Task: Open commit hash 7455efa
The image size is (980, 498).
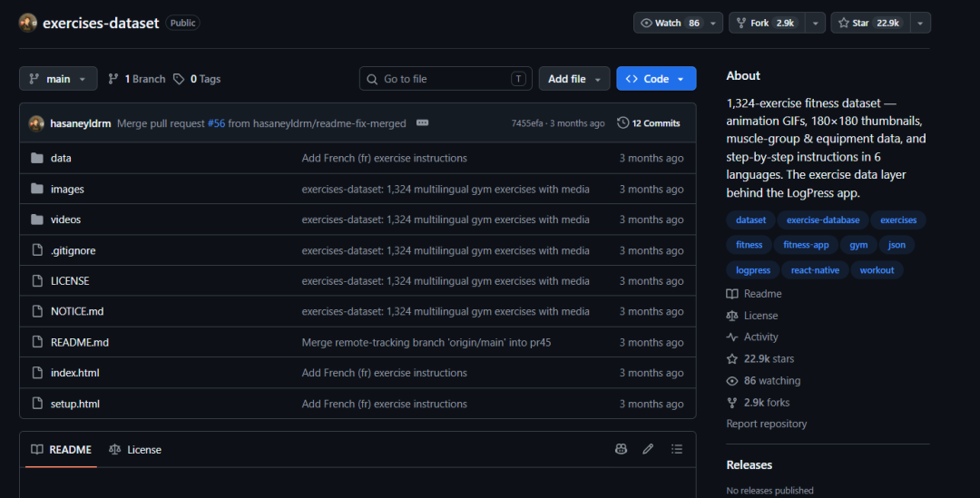Action: pos(527,123)
